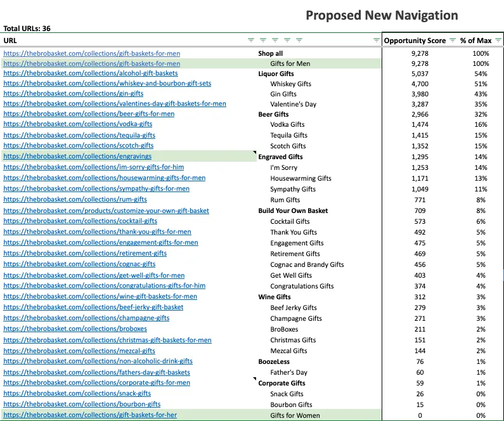
Task: Click filter icon just left of Opportunity Score header
Action: (376, 40)
